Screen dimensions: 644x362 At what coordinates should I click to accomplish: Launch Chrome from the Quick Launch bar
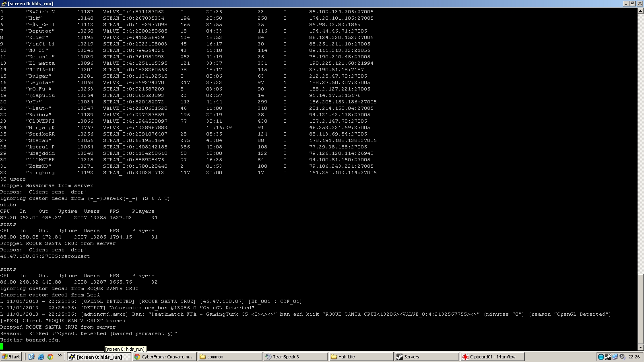[50, 357]
